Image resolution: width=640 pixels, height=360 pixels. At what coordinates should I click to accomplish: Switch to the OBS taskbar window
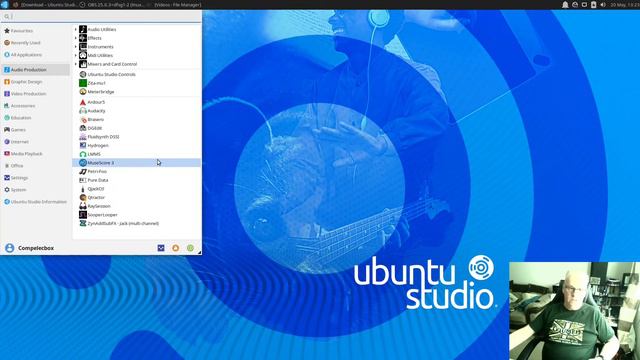pos(112,4)
